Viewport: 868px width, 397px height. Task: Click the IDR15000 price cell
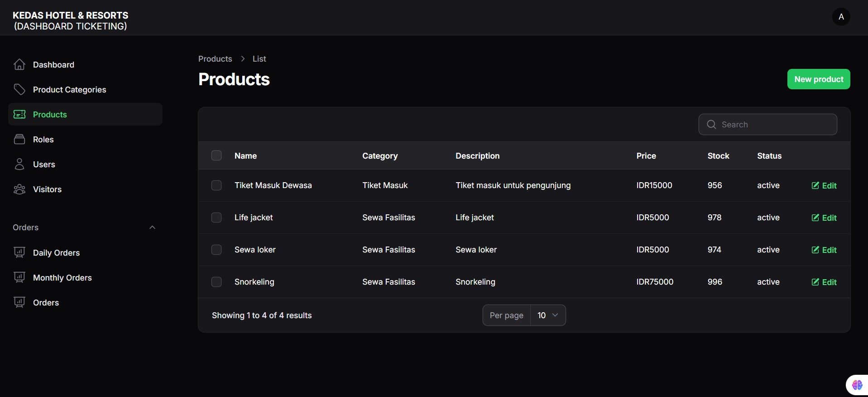654,185
